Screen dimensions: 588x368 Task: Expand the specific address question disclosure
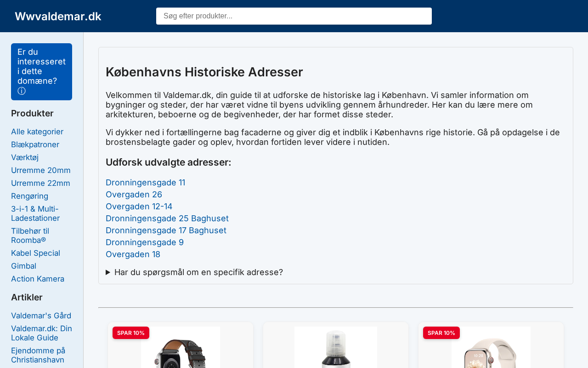coord(194,272)
